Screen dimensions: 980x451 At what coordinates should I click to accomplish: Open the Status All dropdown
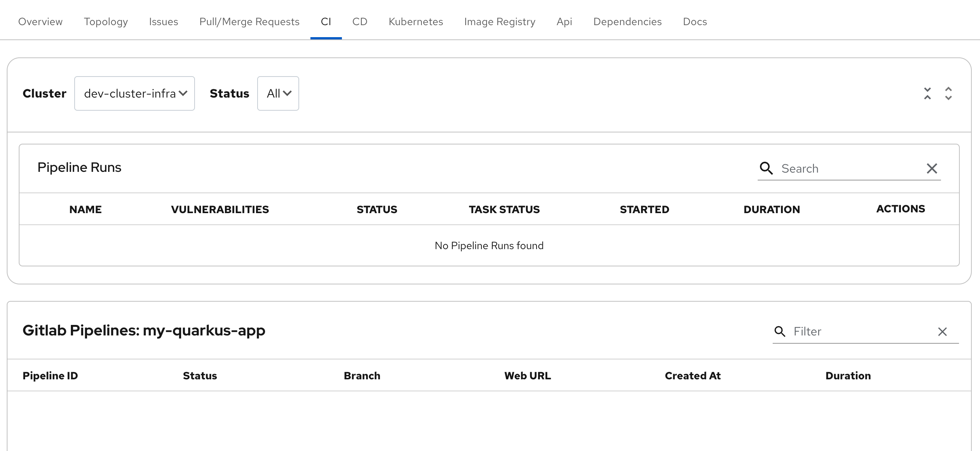[278, 94]
